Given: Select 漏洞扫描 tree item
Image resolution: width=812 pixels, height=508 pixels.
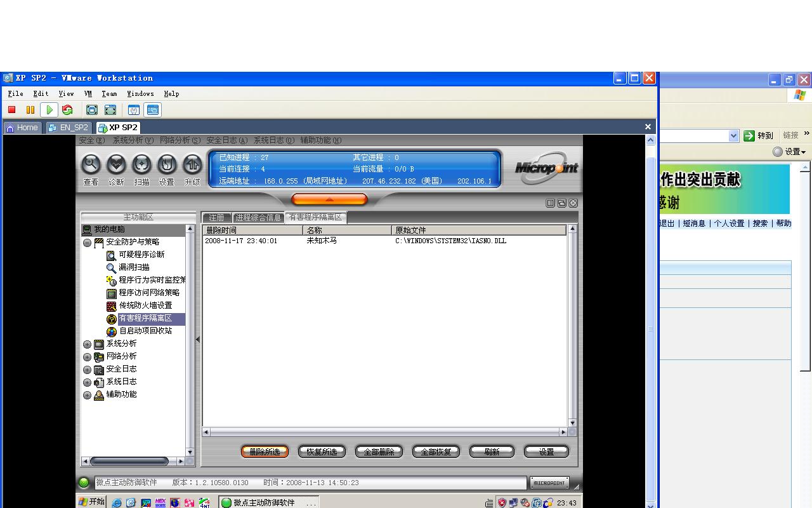Looking at the screenshot, I should click(134, 267).
